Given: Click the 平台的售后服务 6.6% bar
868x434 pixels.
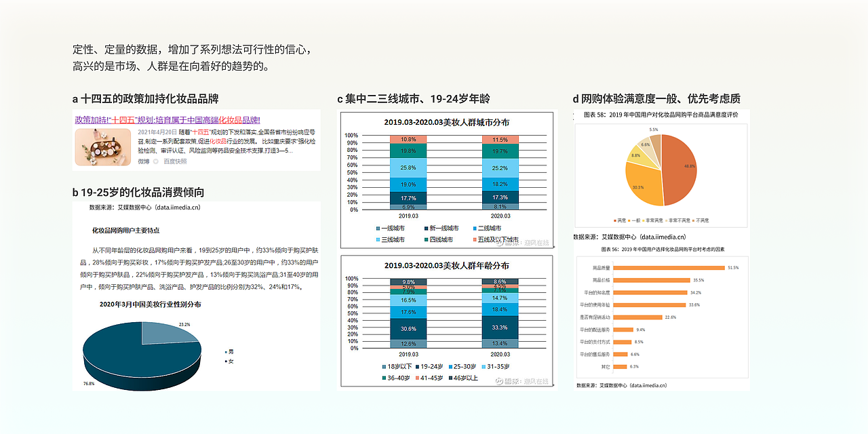Looking at the screenshot, I should tap(620, 354).
